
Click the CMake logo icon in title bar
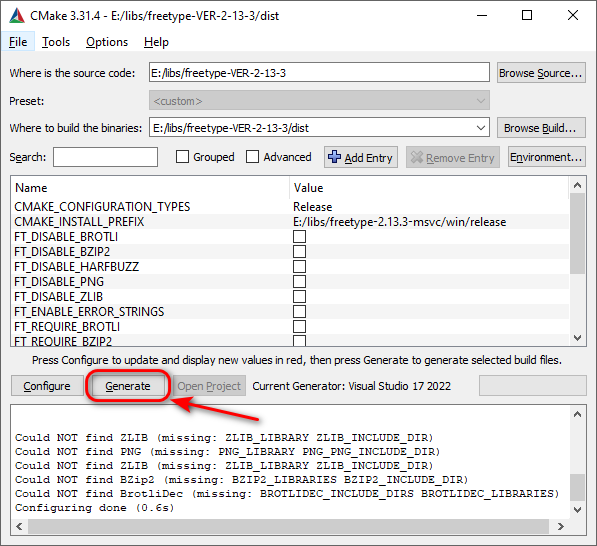tap(17, 16)
